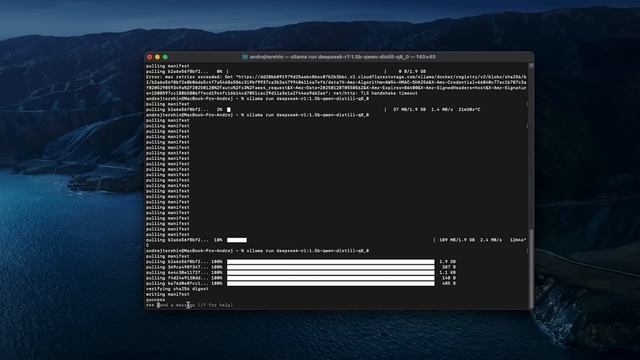Click the 'pulling b2a6e56f8bf2... 2%' line
Image resolution: width=640 pixels, height=360 pixels.
(x=313, y=109)
